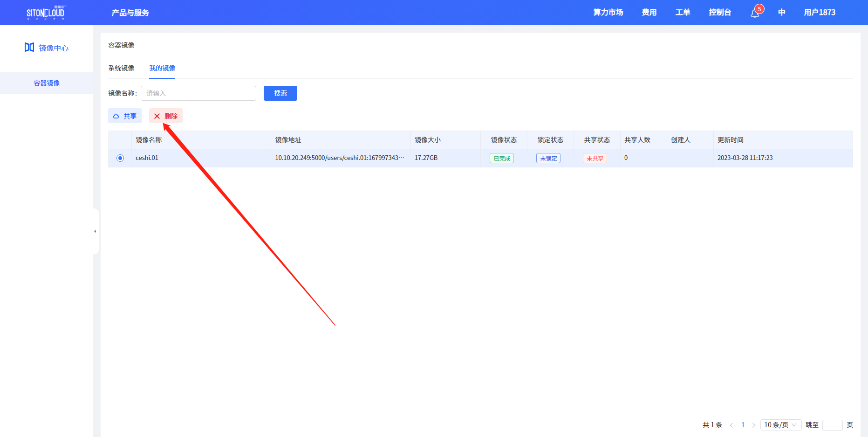The width and height of the screenshot is (868, 437).
Task: Go to previous page arrow in pagination
Action: [731, 425]
